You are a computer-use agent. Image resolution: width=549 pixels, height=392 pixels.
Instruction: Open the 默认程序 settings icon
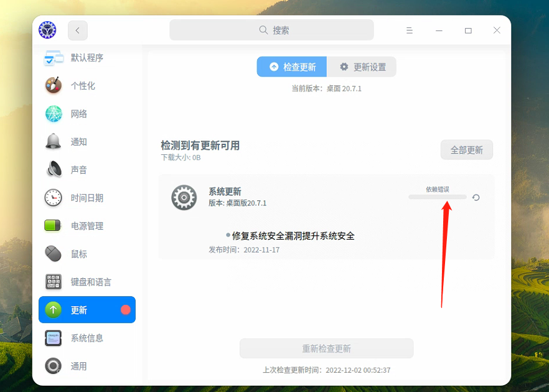point(53,57)
